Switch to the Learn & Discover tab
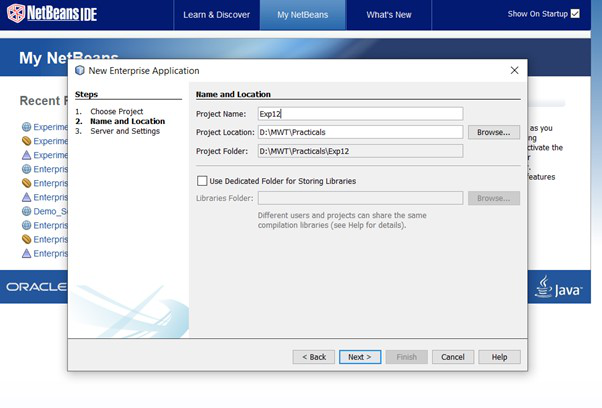 [x=217, y=15]
